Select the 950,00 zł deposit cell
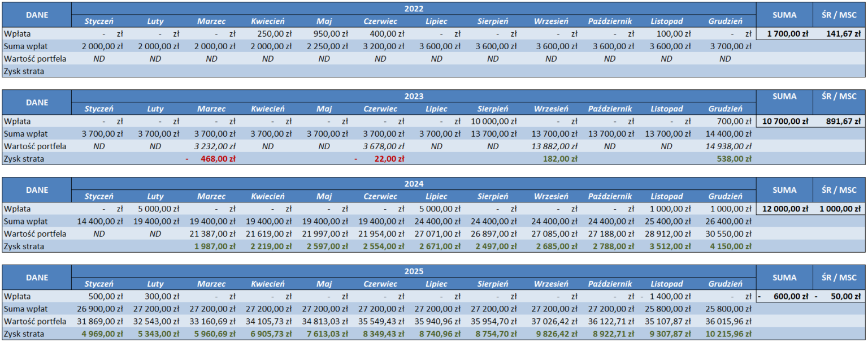Image resolution: width=868 pixels, height=342 pixels. 324,34
